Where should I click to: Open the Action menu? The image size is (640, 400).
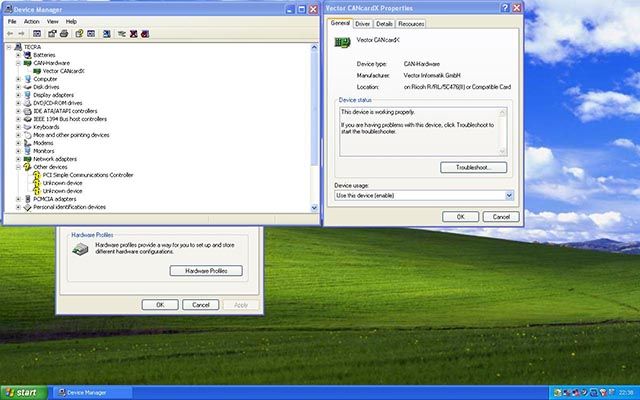[x=31, y=21]
